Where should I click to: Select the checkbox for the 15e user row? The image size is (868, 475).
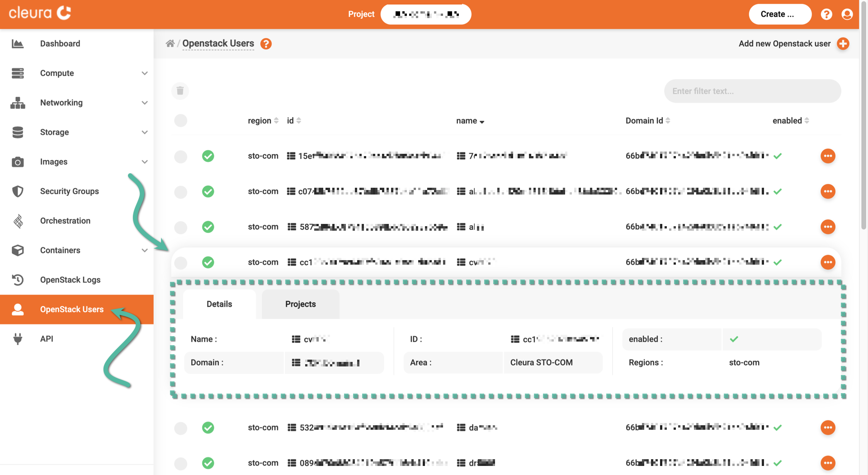[x=181, y=157]
